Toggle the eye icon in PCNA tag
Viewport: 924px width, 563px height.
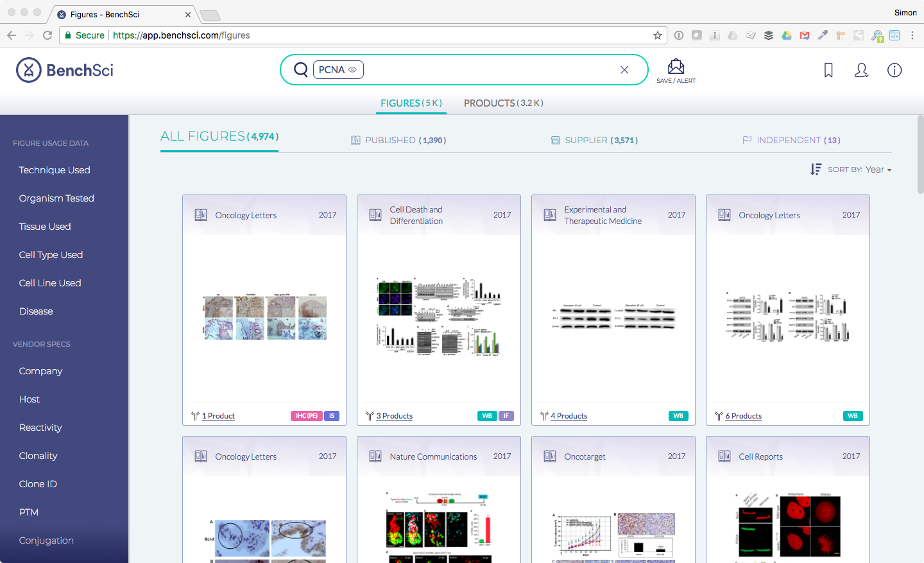[352, 70]
